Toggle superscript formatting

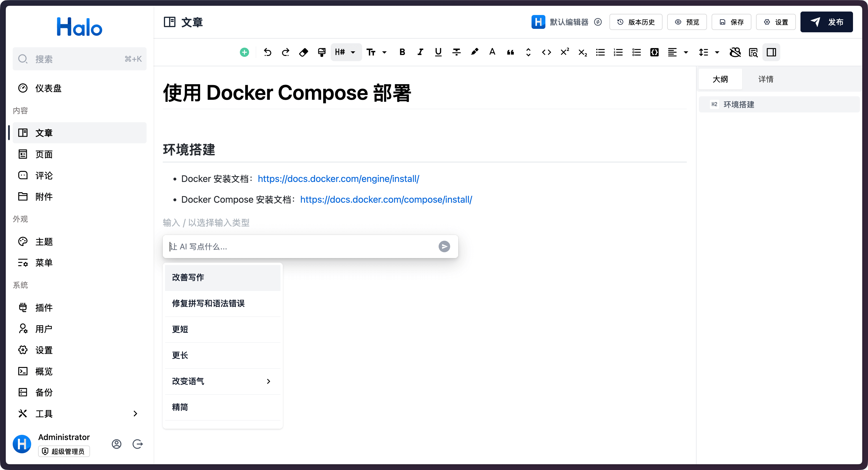tap(564, 52)
